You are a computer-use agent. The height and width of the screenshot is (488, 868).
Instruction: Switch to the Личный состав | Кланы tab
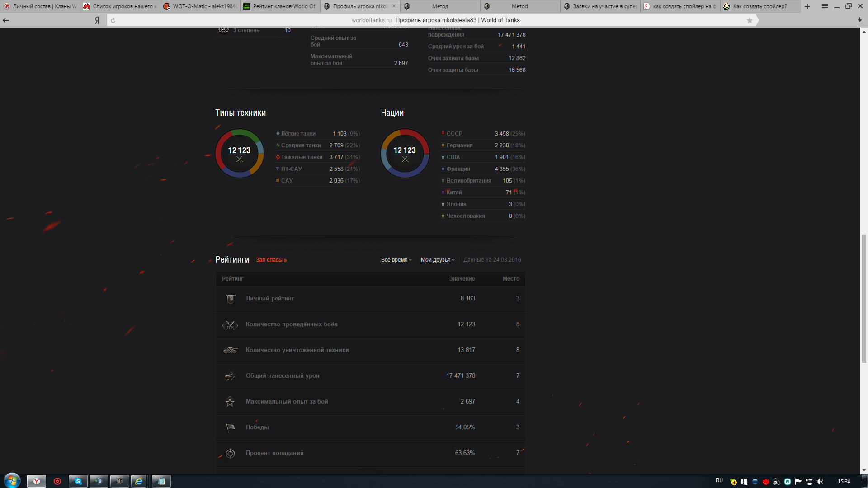tap(40, 6)
